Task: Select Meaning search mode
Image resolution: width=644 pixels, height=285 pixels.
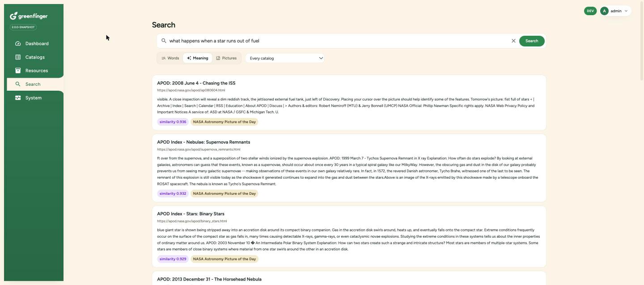Action: (x=198, y=58)
